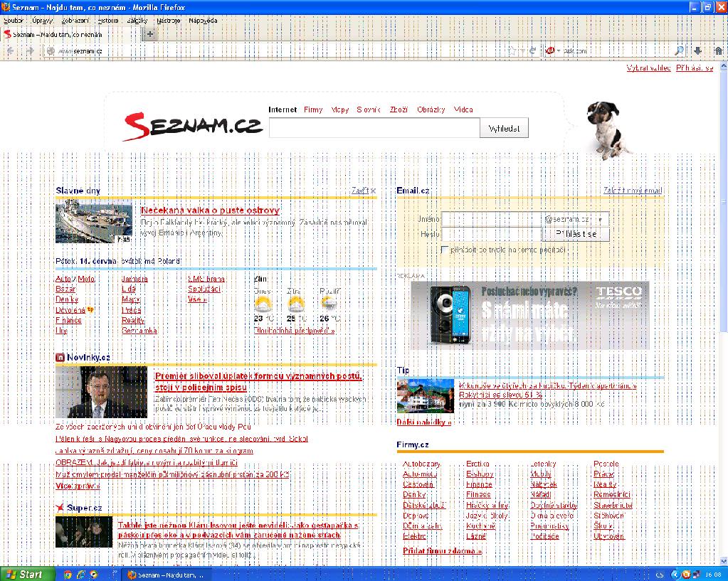Open the Historie menu
Screen dimensions: 728x581
(108, 21)
